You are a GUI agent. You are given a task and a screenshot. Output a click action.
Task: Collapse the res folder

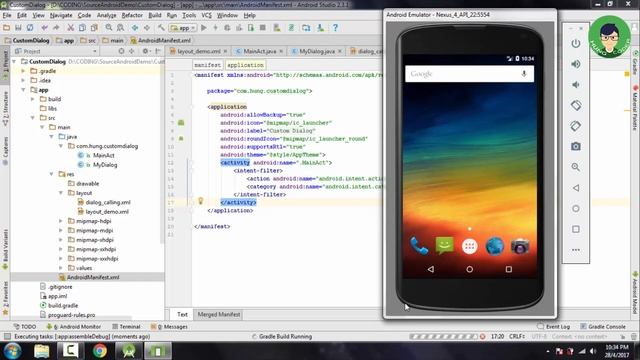click(x=52, y=174)
